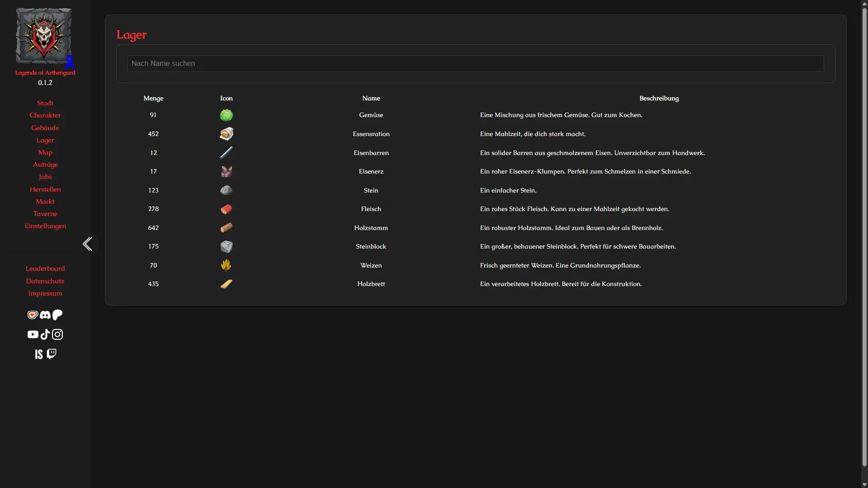This screenshot has width=868, height=488.
Task: Open the TikTok profile
Action: (x=45, y=334)
